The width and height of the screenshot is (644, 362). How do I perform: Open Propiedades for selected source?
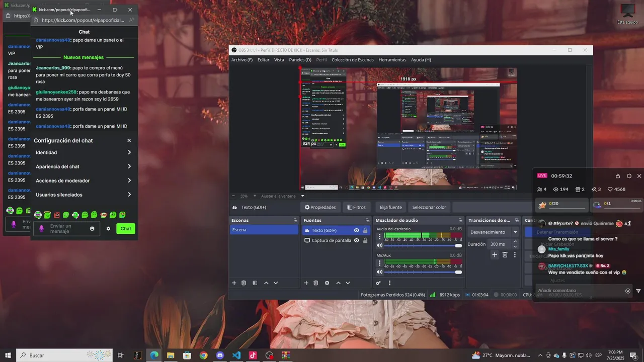tap(320, 207)
